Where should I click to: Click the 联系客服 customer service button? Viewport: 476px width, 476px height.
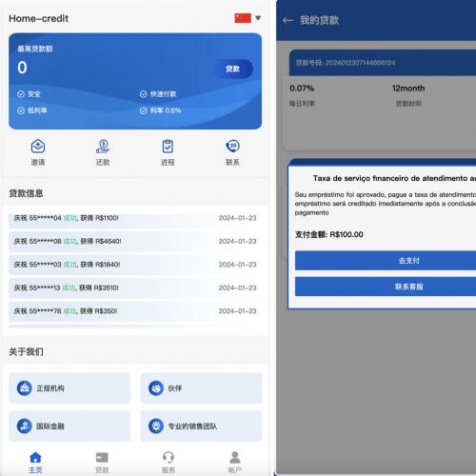pyautogui.click(x=408, y=287)
